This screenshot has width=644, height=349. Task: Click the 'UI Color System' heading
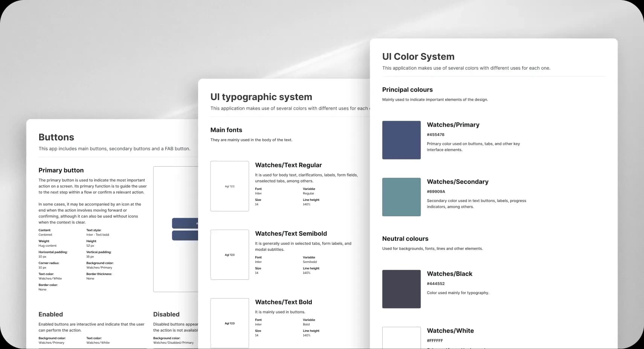point(418,56)
